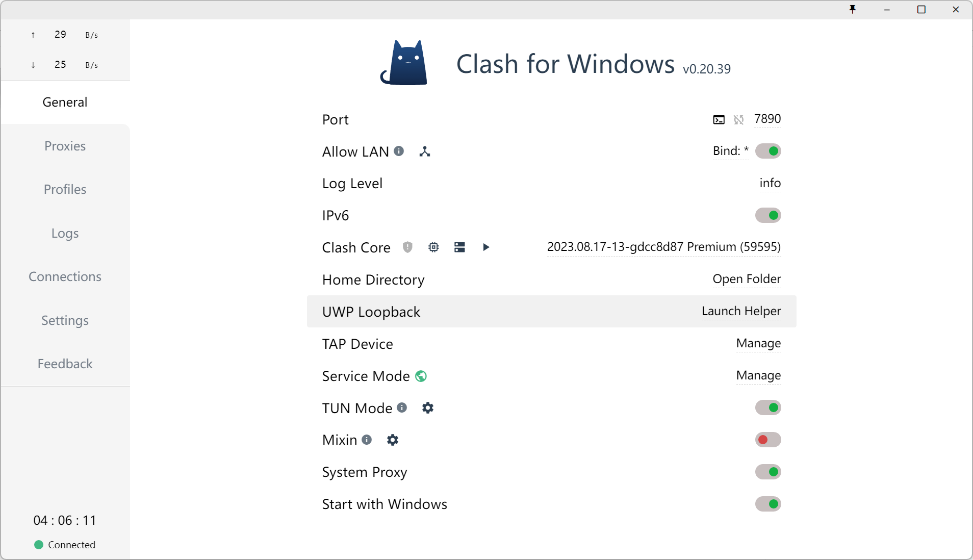
Task: Turn off the IPv6 switch
Action: click(768, 215)
